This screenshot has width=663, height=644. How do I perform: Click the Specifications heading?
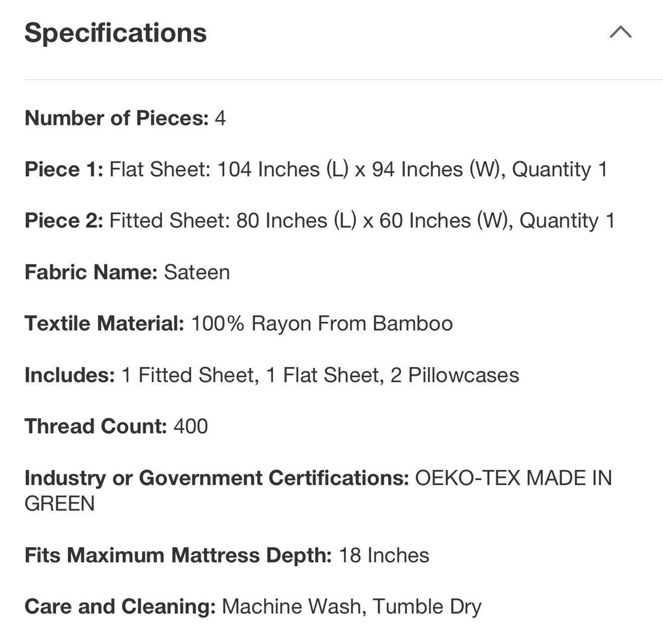[116, 33]
